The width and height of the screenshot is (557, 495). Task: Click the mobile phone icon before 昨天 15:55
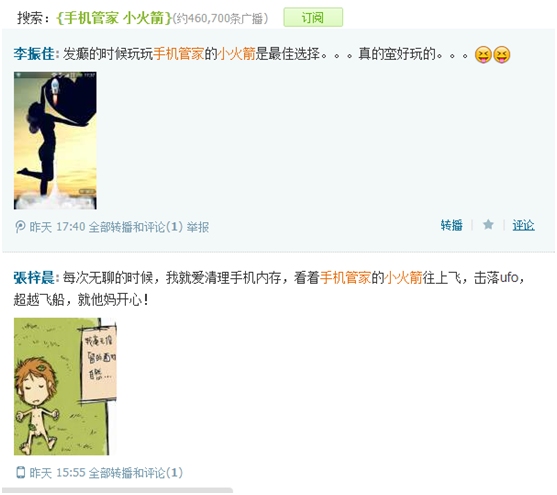point(21,473)
